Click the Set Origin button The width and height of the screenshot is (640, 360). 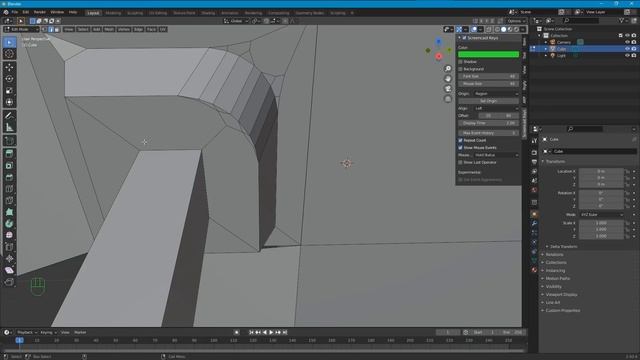click(489, 101)
